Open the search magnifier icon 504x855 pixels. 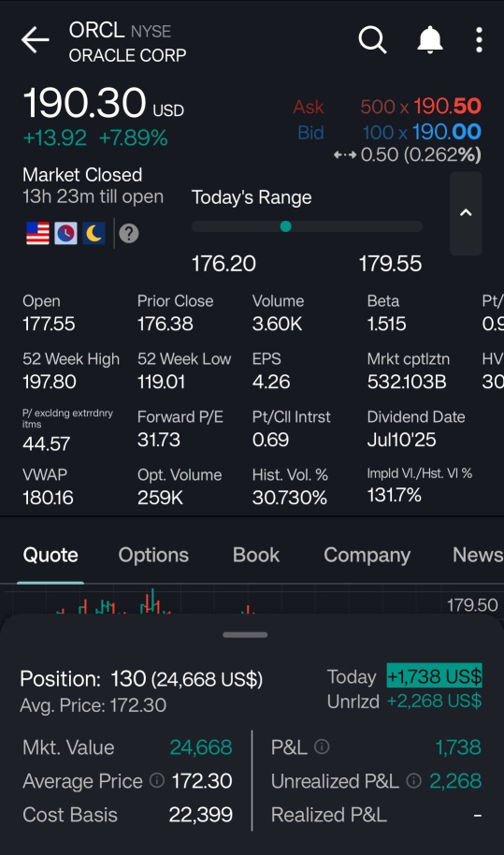click(x=373, y=40)
